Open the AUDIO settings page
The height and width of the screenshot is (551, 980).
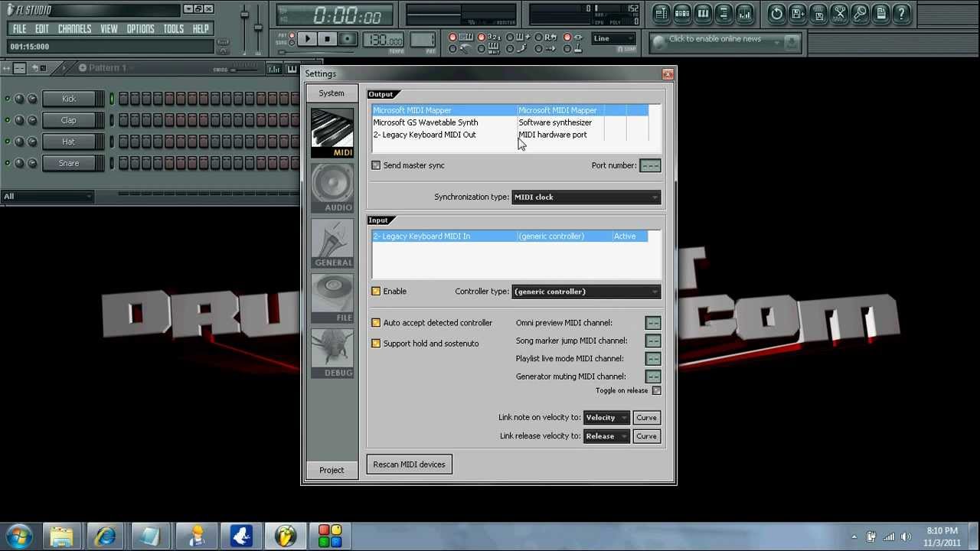(332, 187)
